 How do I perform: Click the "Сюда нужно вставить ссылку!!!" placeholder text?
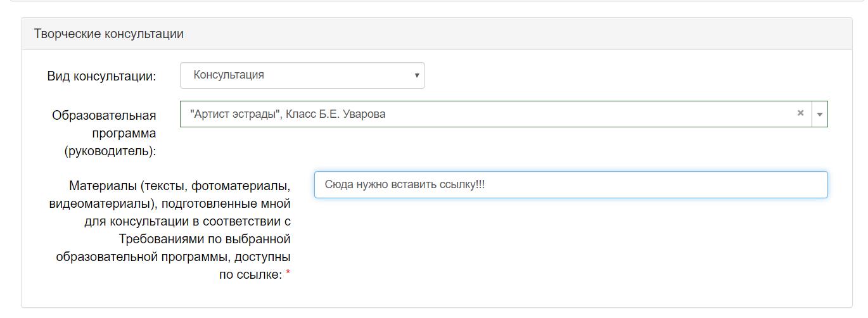[x=405, y=185]
